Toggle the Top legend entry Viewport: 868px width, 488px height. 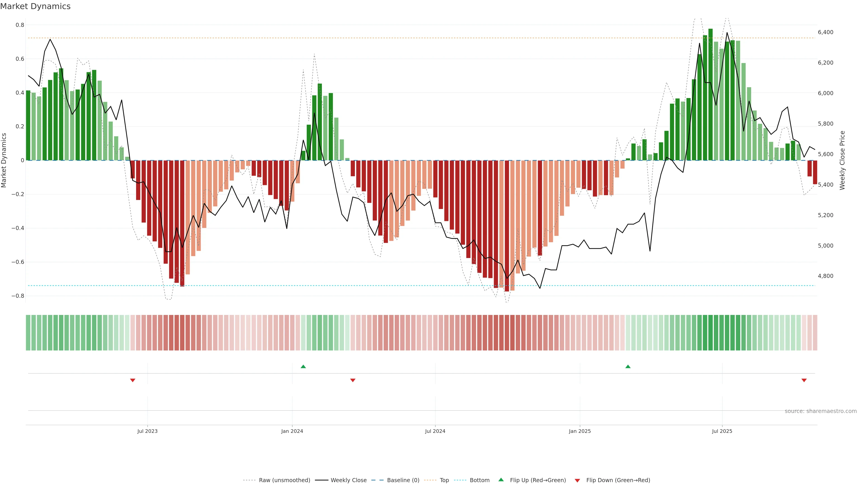click(x=444, y=480)
